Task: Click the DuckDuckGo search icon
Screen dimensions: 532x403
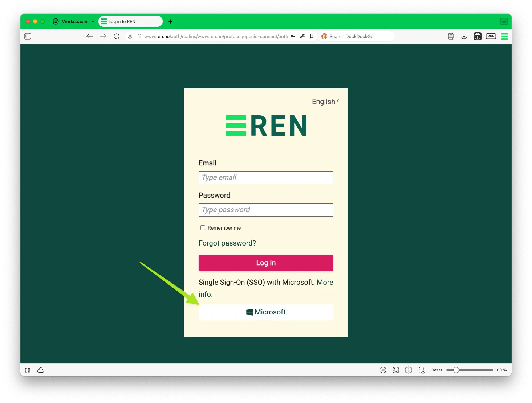Action: pyautogui.click(x=324, y=36)
